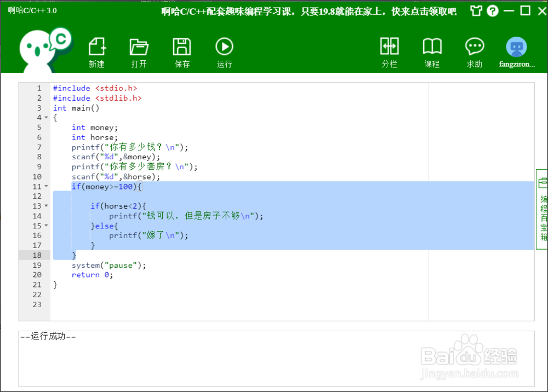Click the scanf &horse line
548x392 pixels.
point(116,177)
